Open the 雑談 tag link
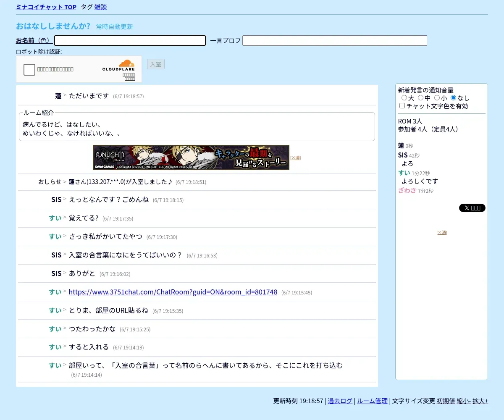Screen dimensions: 504x420 click(100, 7)
